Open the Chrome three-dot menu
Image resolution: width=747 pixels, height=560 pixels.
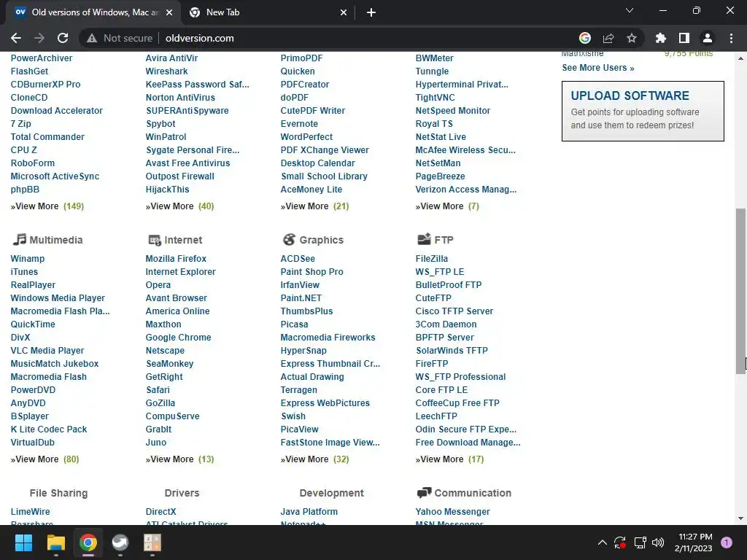(x=731, y=38)
